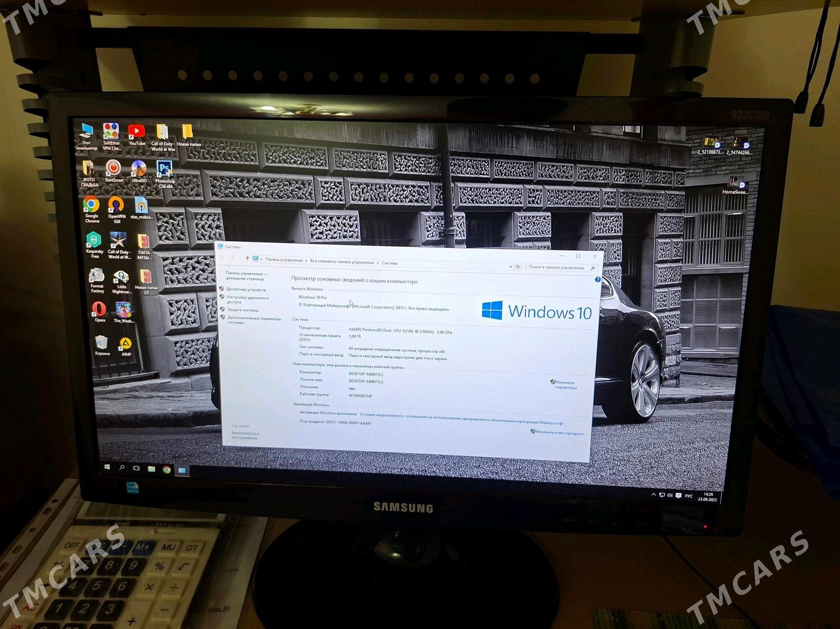Expand the address bar history dropdown
The height and width of the screenshot is (629, 840).
point(511,266)
